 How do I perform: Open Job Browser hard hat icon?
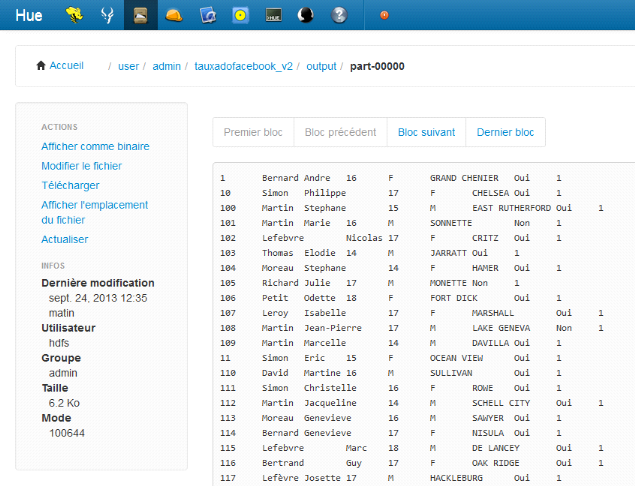pos(174,15)
